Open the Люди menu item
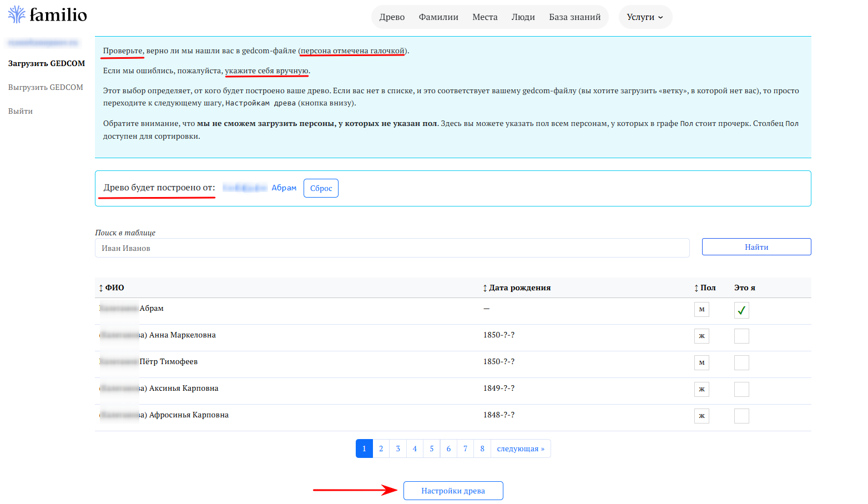This screenshot has width=868, height=504. pyautogui.click(x=523, y=17)
